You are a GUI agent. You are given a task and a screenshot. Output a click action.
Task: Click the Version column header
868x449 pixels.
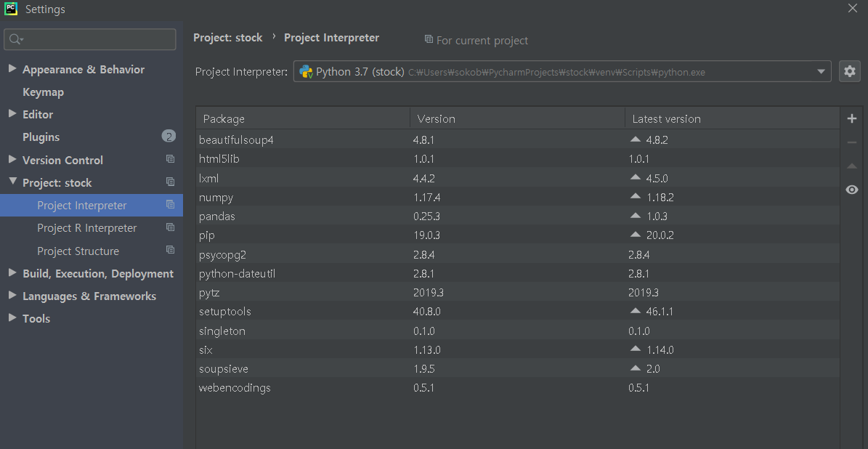point(518,118)
